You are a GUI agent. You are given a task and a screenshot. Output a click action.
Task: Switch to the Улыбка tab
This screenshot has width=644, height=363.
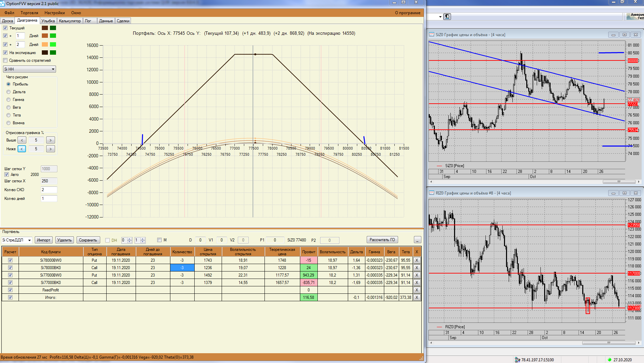click(x=48, y=21)
